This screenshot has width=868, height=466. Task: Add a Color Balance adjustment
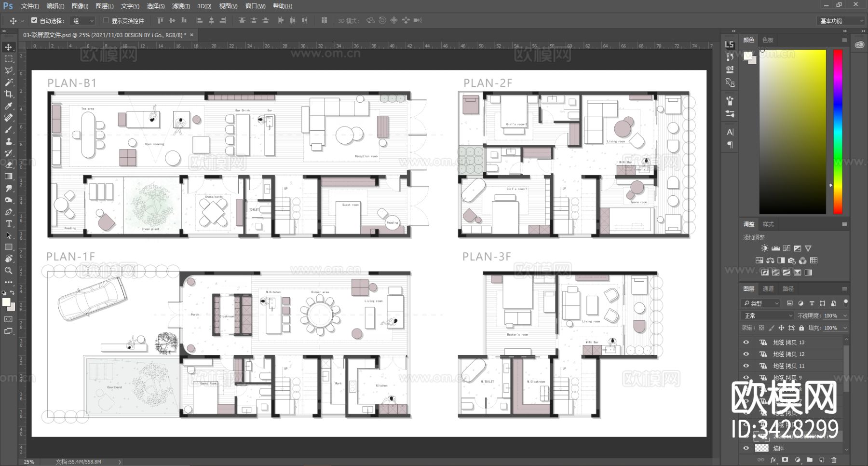click(x=770, y=260)
